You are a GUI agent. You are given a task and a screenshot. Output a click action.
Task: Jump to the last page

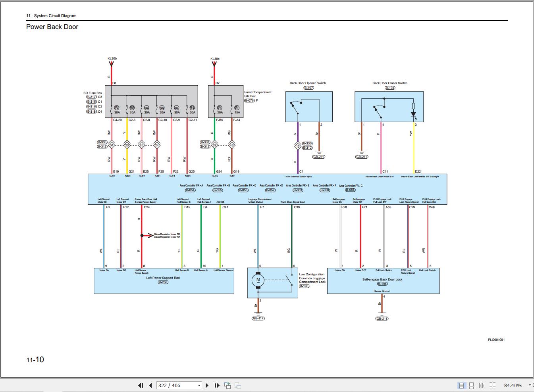pos(216,385)
